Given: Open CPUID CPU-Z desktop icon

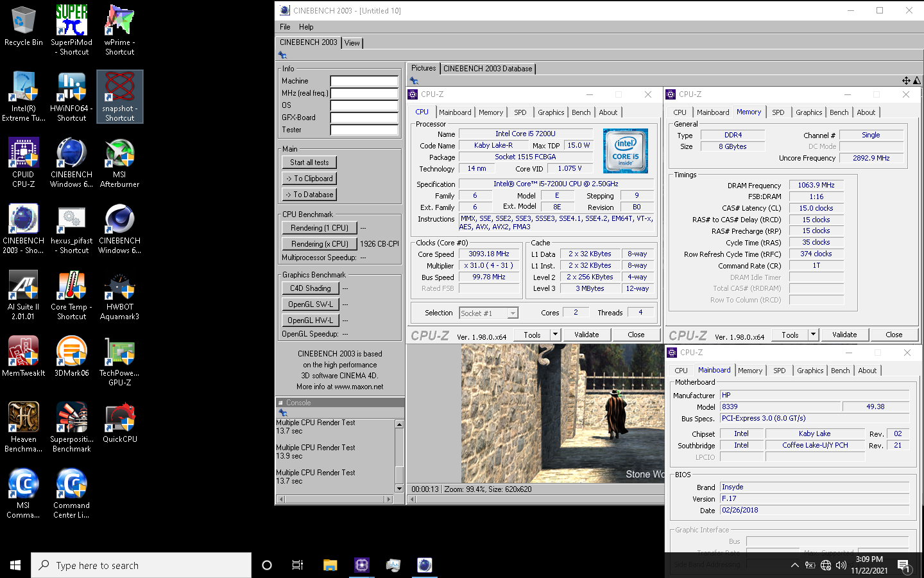Looking at the screenshot, I should coord(23,162).
